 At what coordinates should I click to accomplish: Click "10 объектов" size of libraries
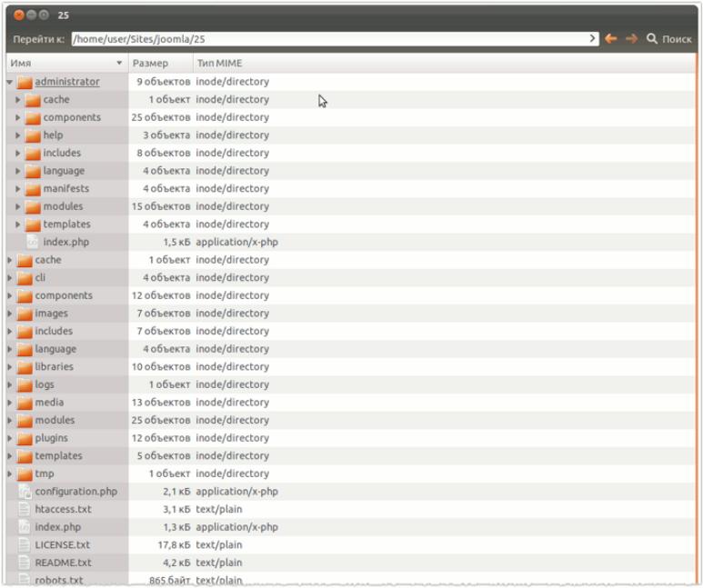point(161,366)
